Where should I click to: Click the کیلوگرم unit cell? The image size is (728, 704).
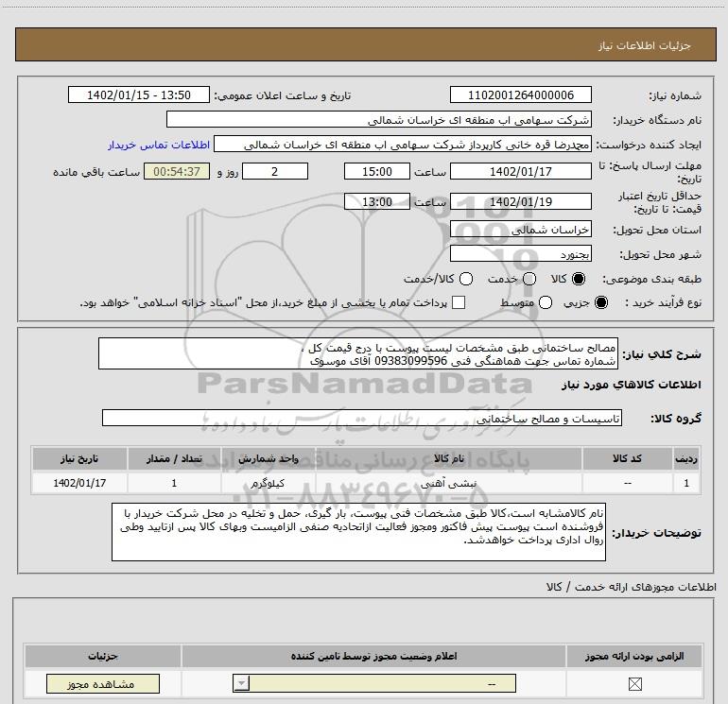click(x=268, y=483)
